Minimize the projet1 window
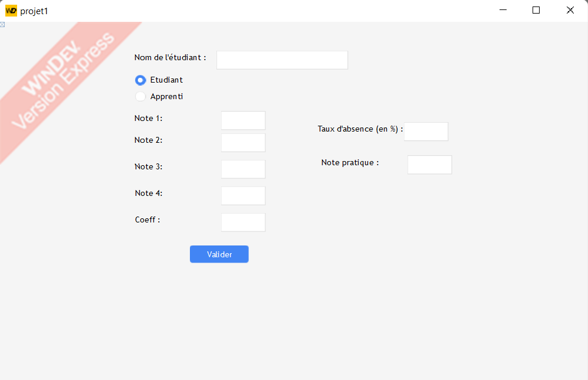The height and width of the screenshot is (380, 588). click(502, 10)
